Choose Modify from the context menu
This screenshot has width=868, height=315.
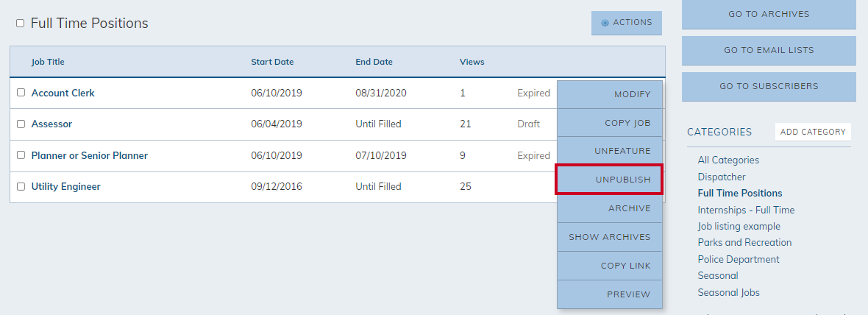(x=610, y=94)
